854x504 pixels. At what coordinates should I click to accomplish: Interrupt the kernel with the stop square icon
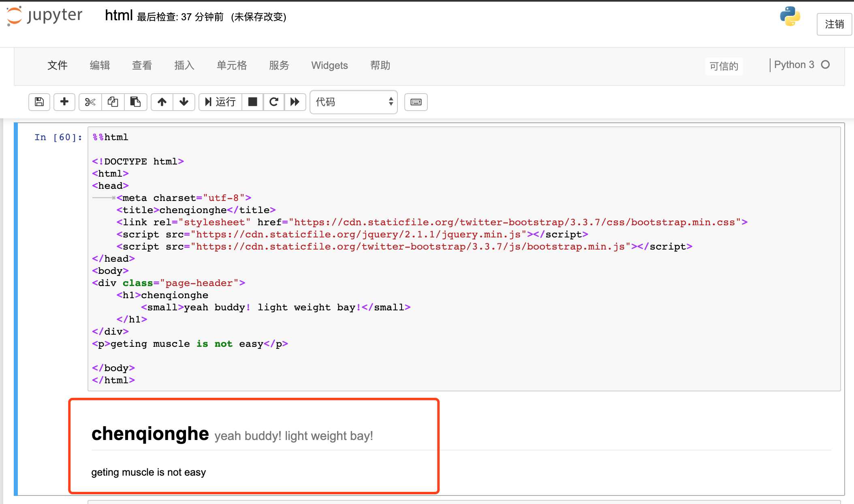click(x=252, y=102)
